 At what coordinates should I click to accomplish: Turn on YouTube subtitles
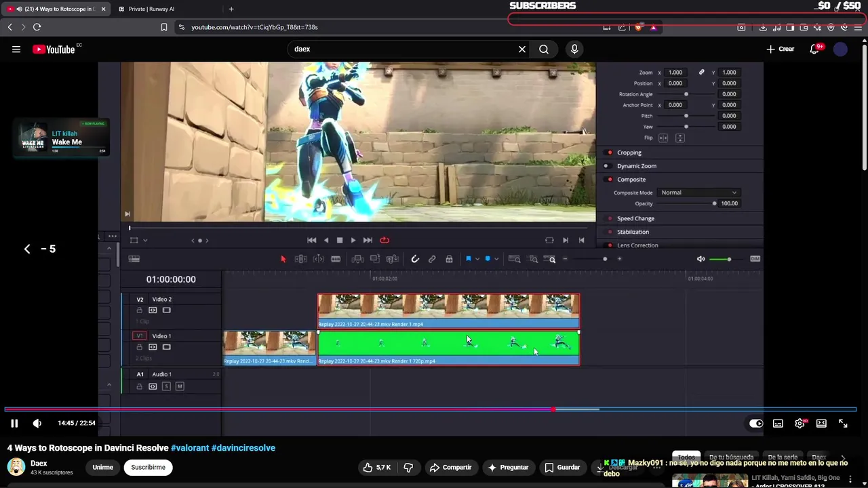click(x=778, y=424)
